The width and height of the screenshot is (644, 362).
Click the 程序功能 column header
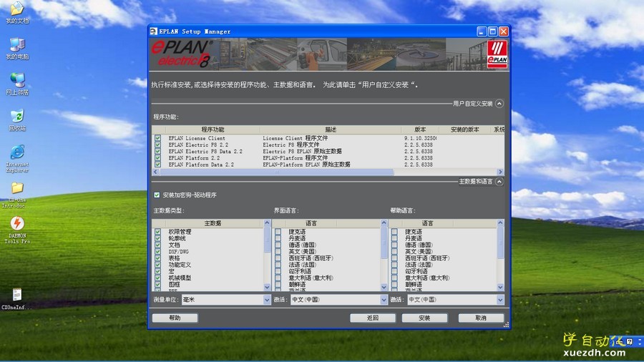click(213, 129)
